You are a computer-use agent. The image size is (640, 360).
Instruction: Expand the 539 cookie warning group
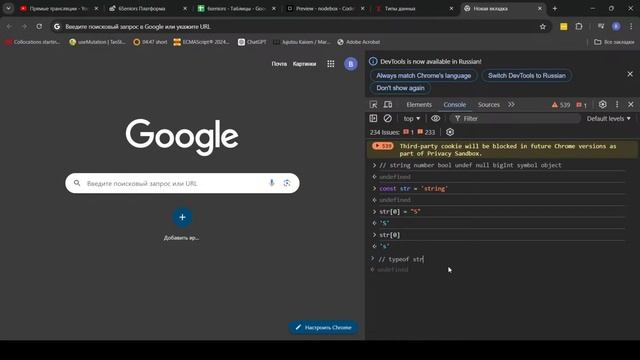pos(382,146)
